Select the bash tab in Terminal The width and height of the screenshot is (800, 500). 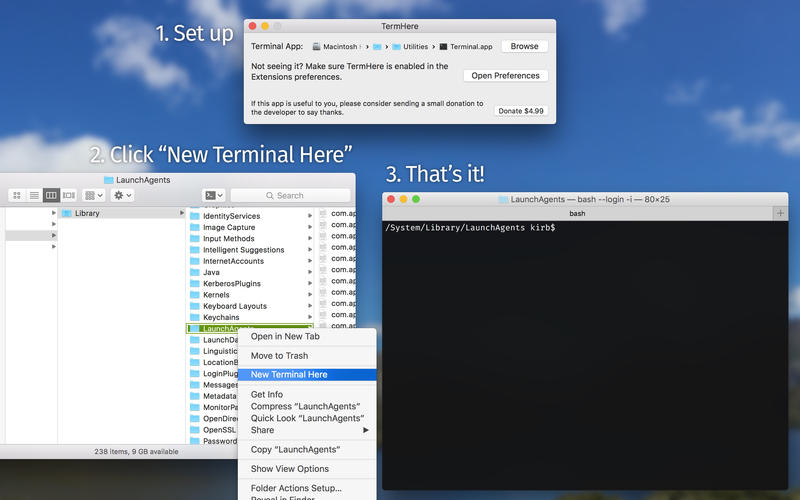click(577, 213)
